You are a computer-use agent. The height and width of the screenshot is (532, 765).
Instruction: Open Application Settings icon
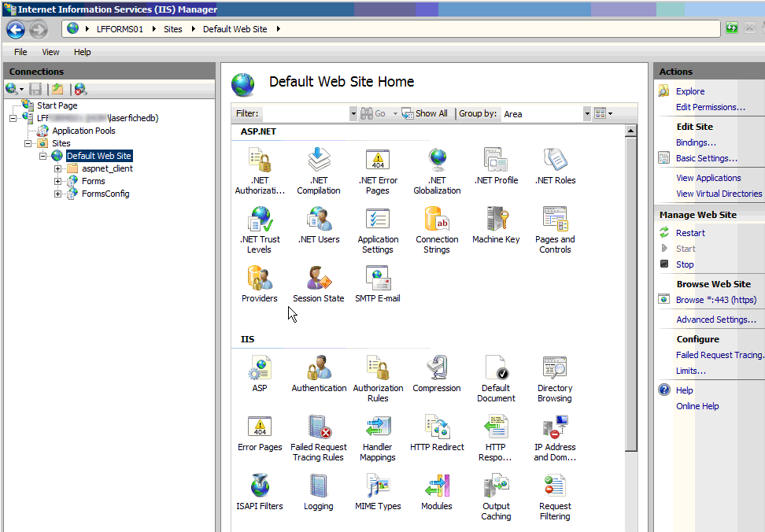click(x=378, y=230)
